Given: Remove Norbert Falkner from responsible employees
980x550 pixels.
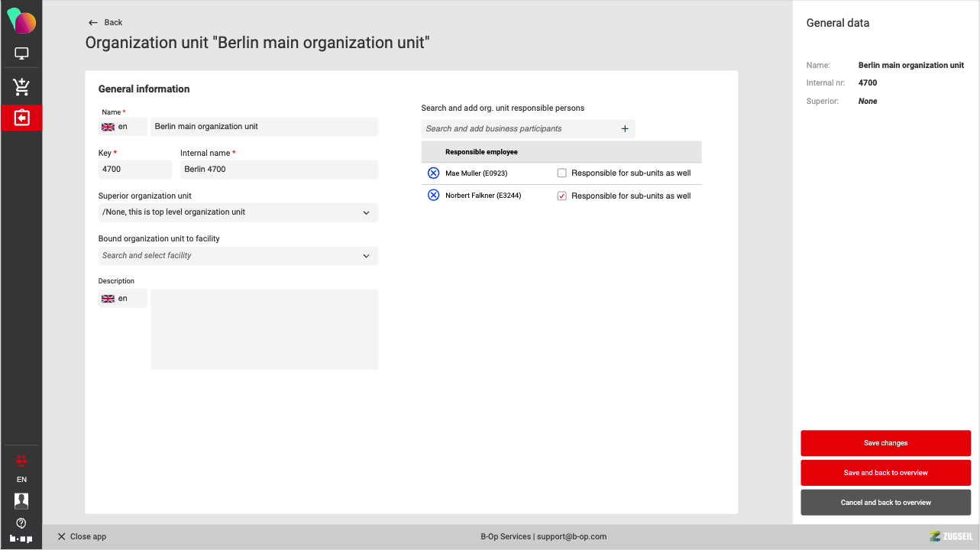Looking at the screenshot, I should (433, 196).
